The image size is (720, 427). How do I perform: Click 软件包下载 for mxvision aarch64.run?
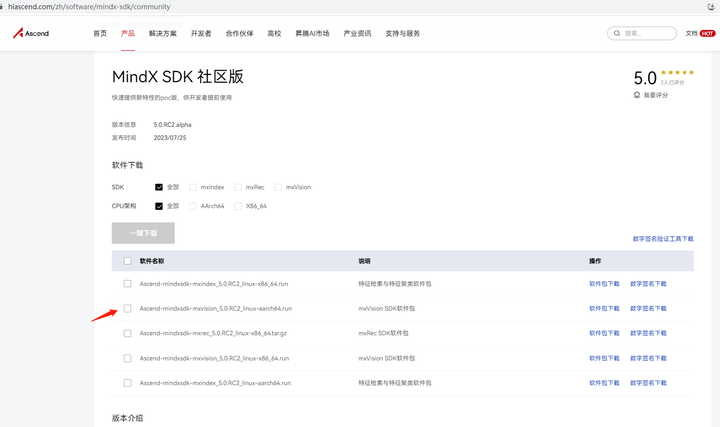click(x=604, y=309)
